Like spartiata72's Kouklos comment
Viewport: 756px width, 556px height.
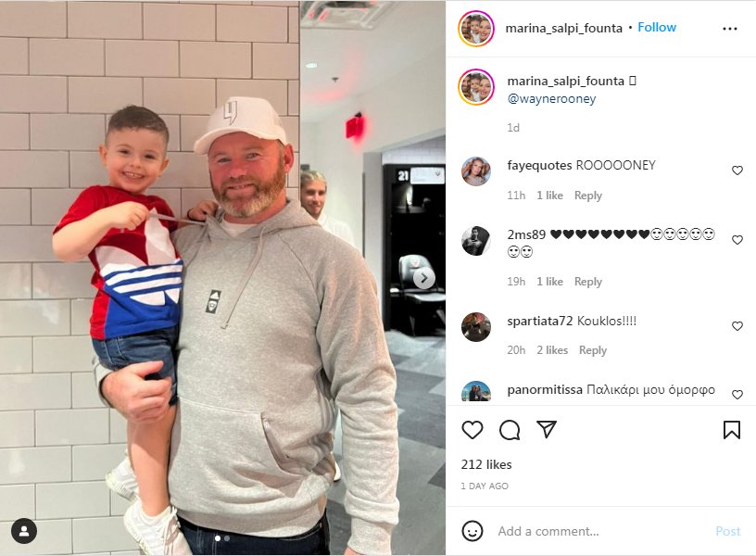click(x=737, y=326)
